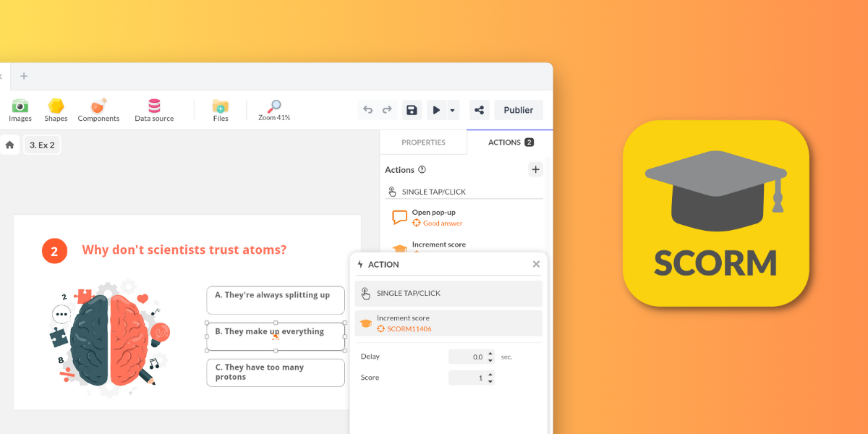
Task: Click the Zoom magnifier icon
Action: pyautogui.click(x=273, y=107)
